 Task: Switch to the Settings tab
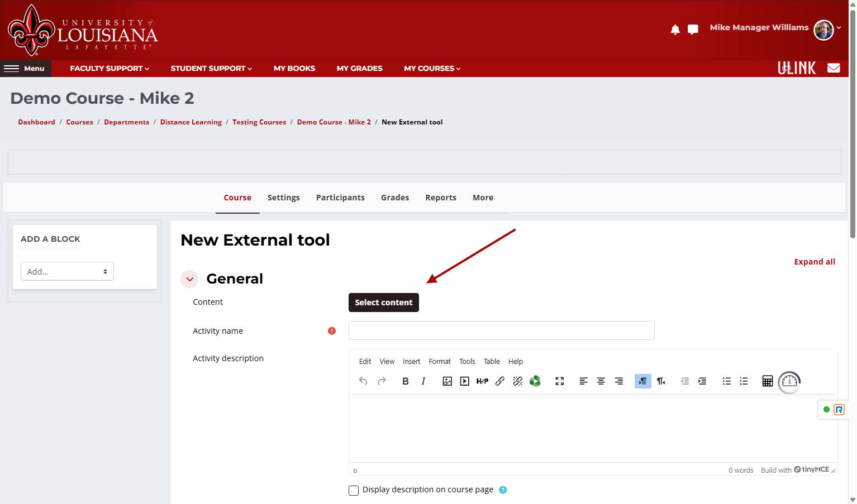(284, 198)
